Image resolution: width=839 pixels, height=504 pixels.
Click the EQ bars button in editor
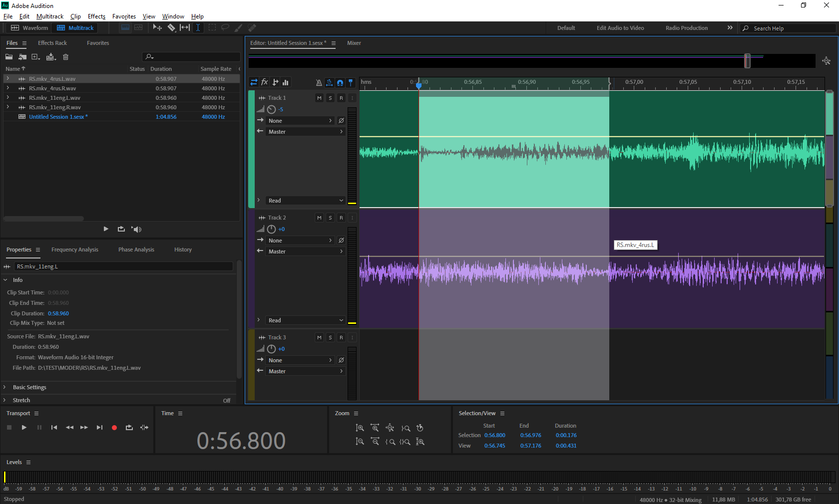tap(286, 82)
